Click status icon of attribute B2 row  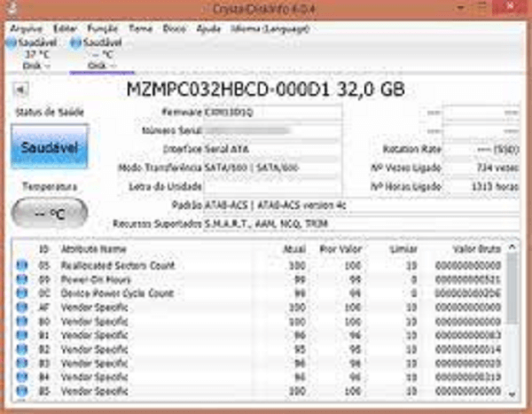22,349
